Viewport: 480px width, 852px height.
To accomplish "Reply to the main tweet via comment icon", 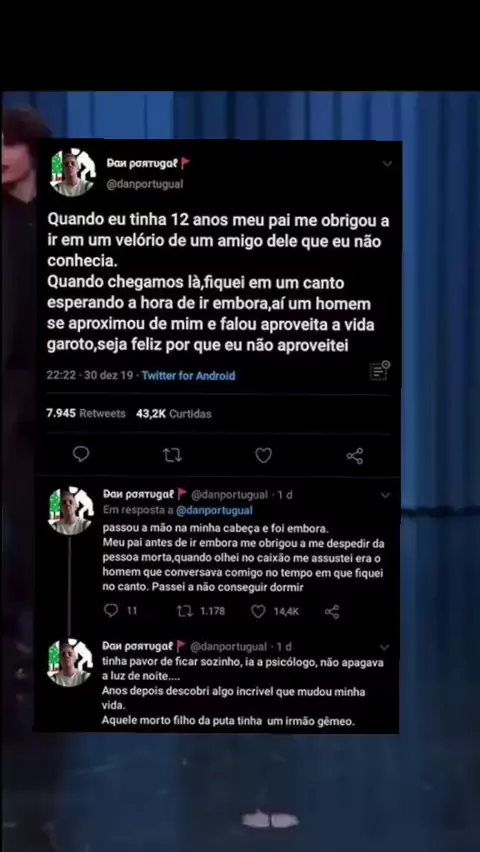I will click(81, 454).
